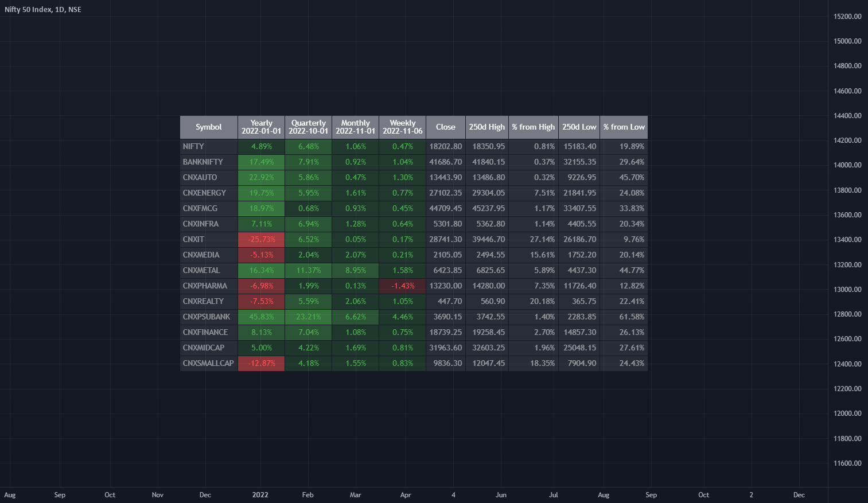Click the CNXREALTY symbol cell
868x503 pixels.
[209, 302]
